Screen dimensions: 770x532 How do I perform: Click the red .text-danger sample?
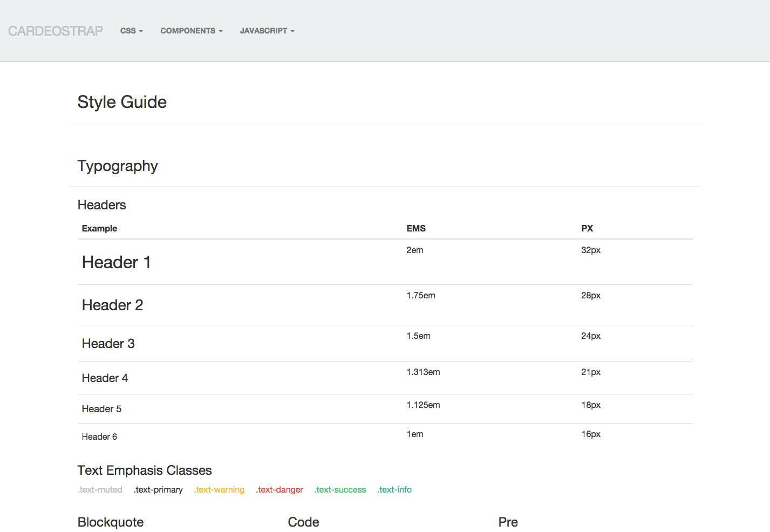(x=280, y=490)
